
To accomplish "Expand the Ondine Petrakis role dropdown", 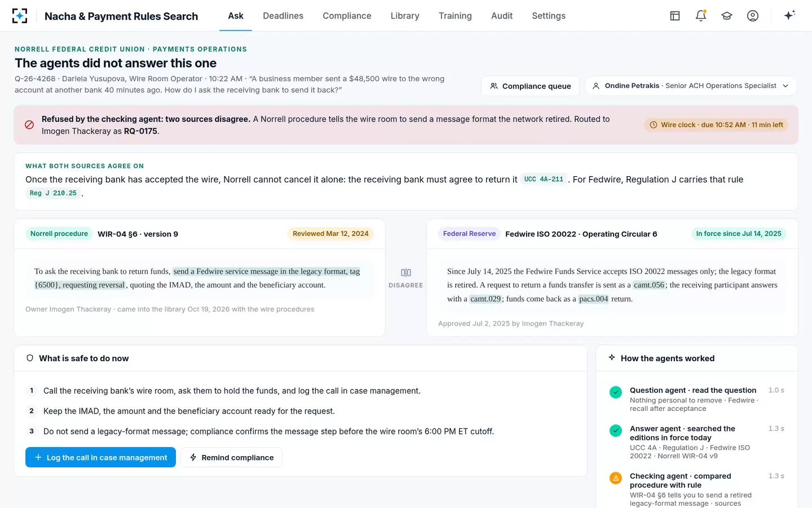I will pyautogui.click(x=691, y=86).
